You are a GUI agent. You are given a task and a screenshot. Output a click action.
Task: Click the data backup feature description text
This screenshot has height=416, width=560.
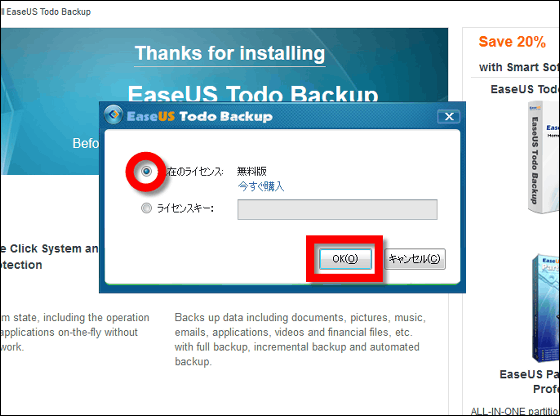(300, 339)
